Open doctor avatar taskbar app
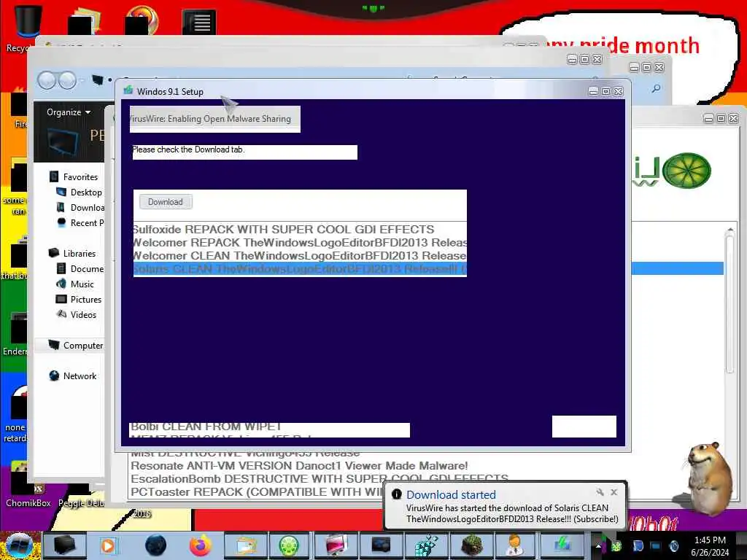The image size is (747, 560). (x=516, y=545)
